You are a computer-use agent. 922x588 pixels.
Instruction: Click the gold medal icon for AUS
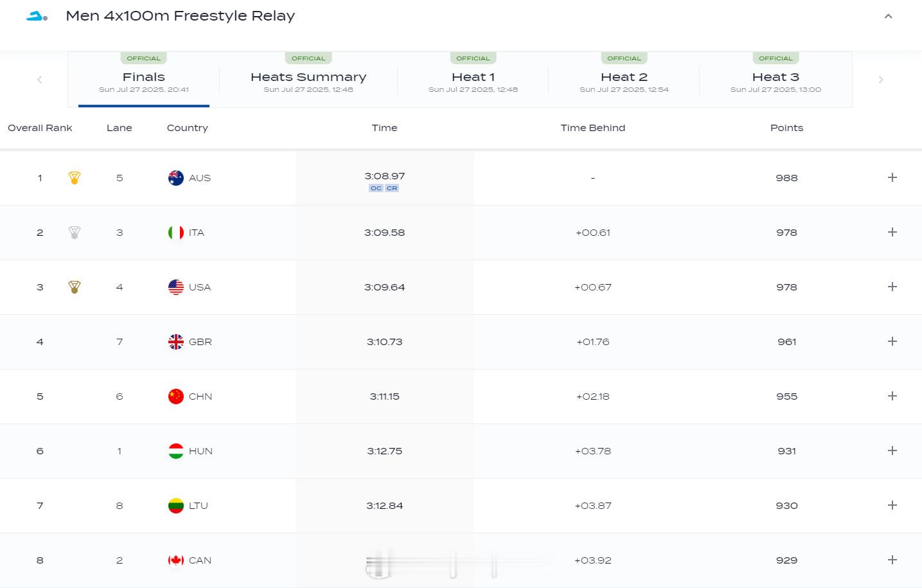coord(75,178)
